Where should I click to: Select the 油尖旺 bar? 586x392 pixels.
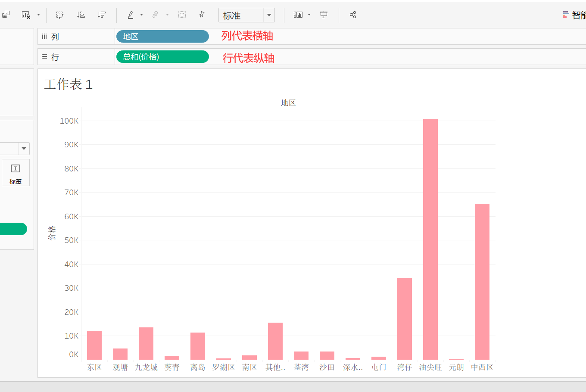(430, 239)
